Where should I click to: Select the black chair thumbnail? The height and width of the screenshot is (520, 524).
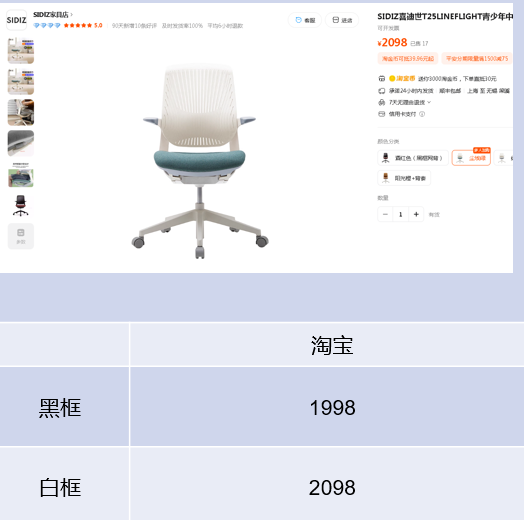(x=21, y=205)
